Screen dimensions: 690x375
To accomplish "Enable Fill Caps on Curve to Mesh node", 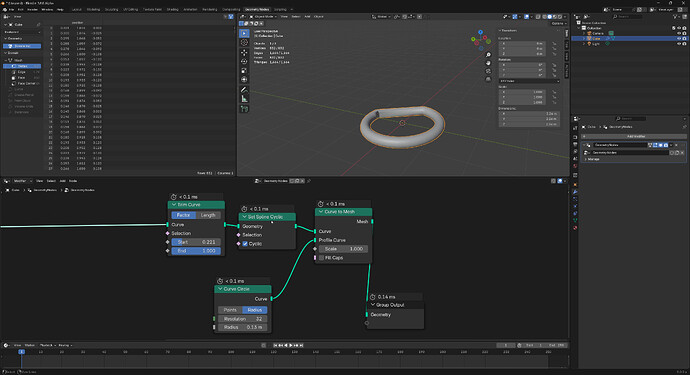I will pyautogui.click(x=321, y=257).
